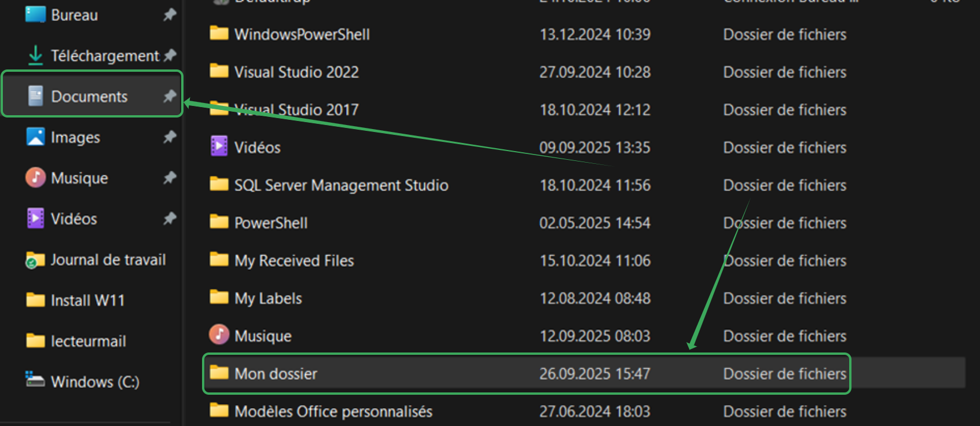Click the SQL Server Management Studio folder icon
Image resolution: width=980 pixels, height=426 pixels.
point(219,183)
